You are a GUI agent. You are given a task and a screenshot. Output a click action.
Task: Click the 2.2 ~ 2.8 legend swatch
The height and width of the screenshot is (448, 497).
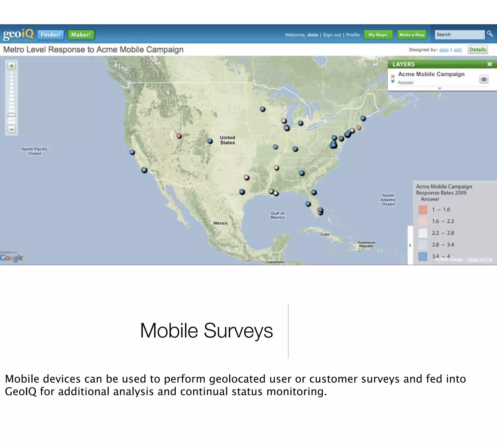pyautogui.click(x=423, y=233)
